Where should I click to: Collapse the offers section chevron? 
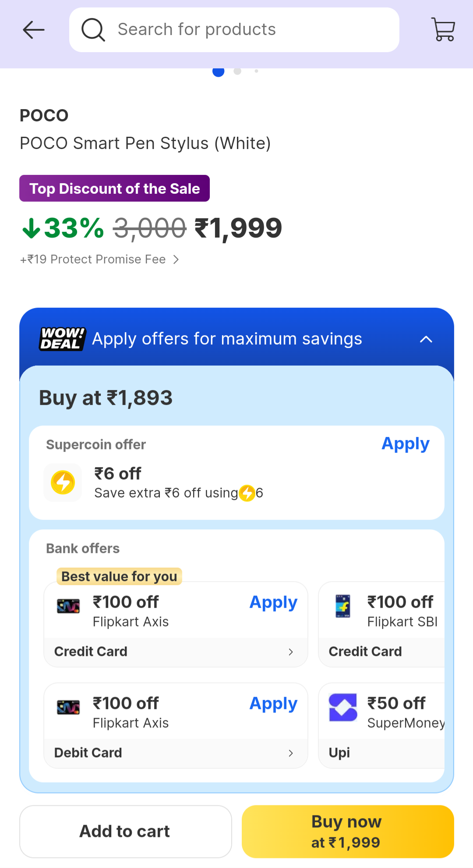coord(426,339)
